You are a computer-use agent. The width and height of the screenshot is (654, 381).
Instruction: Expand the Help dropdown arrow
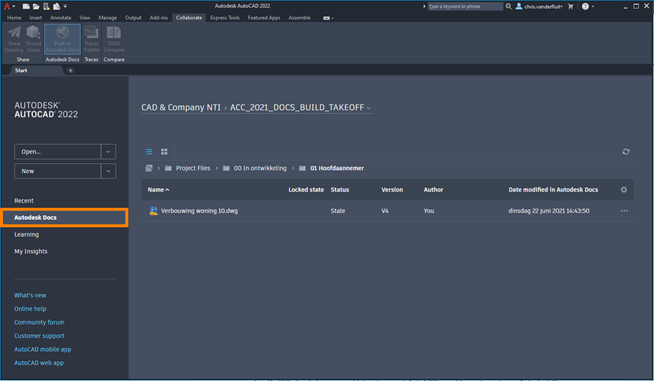point(593,6)
